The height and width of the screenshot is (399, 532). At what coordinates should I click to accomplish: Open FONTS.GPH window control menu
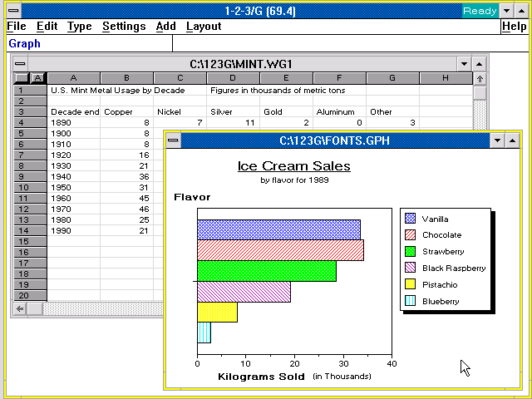(173, 140)
